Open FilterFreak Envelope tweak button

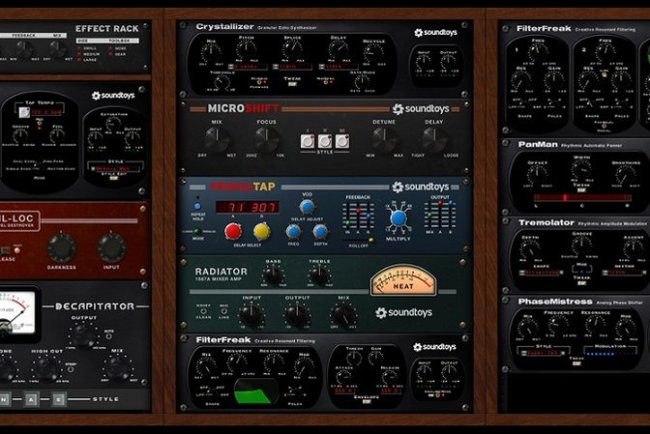pyautogui.click(x=366, y=401)
